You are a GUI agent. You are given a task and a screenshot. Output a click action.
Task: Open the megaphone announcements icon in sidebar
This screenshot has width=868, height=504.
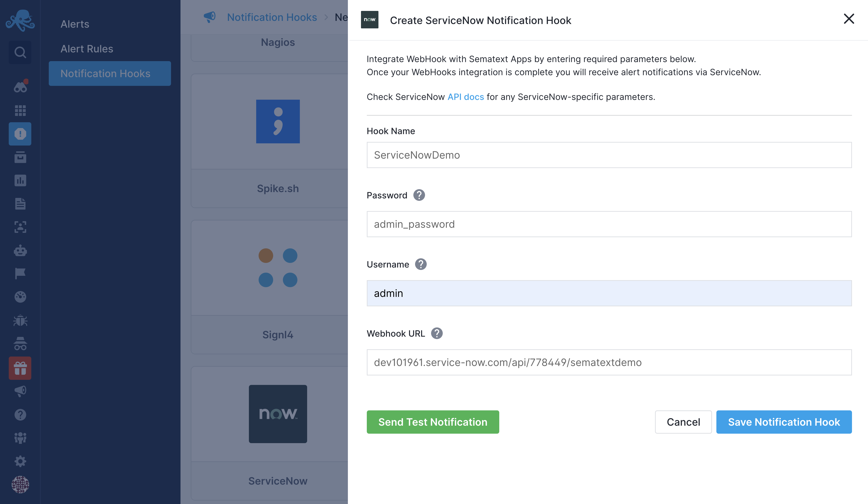20,391
